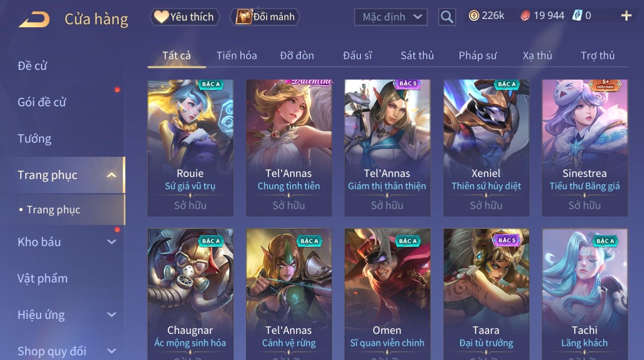Expand the Hiệu ứng sidebar section
This screenshot has width=644, height=360.
112,315
